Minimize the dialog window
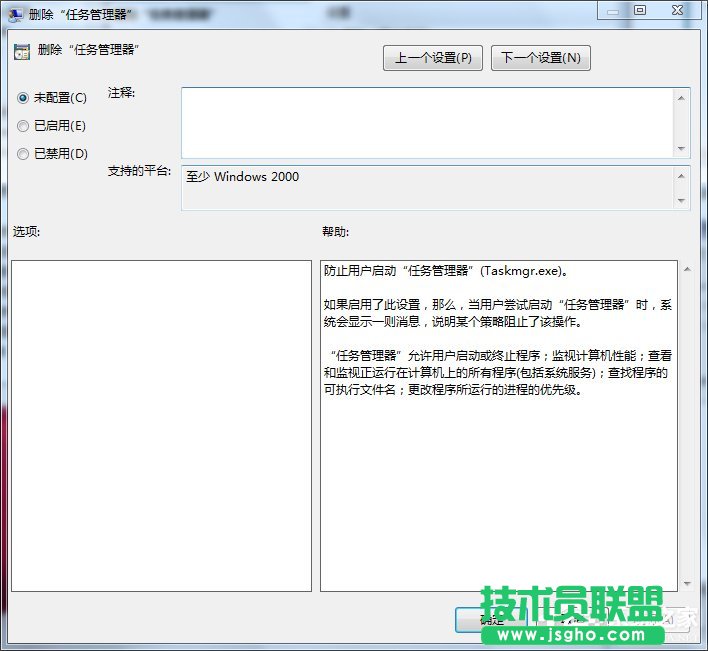Screen dimensions: 708x651 pyautogui.click(x=612, y=11)
